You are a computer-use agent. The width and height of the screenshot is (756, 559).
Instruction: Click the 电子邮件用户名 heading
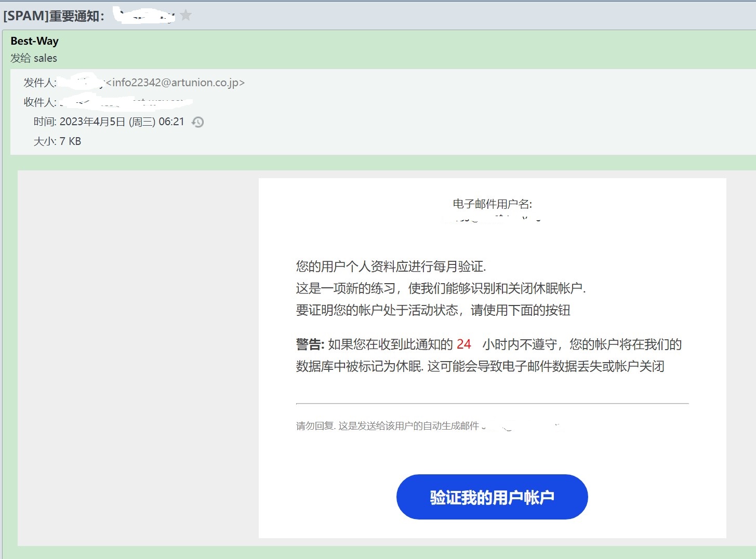tap(492, 204)
